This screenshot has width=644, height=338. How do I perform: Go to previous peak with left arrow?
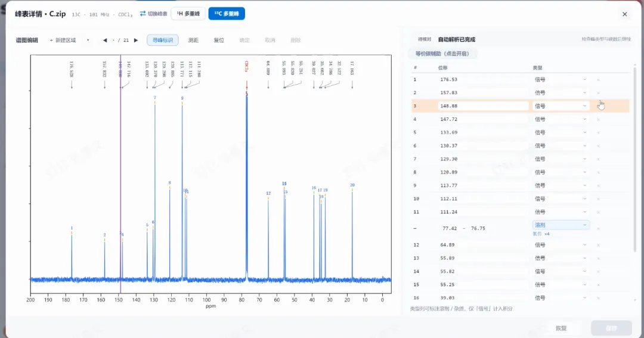point(105,41)
